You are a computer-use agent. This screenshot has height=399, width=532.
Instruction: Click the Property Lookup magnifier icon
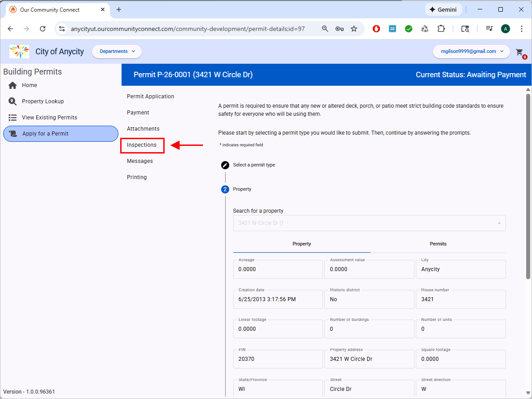coord(13,101)
